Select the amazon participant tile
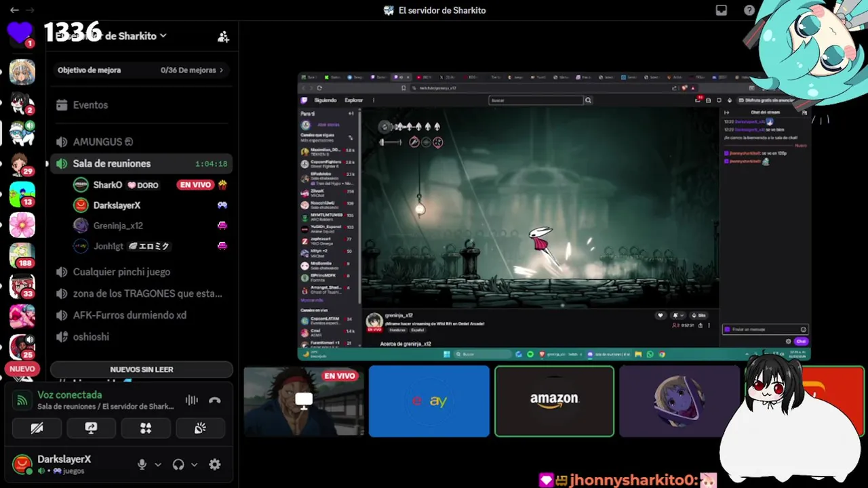Viewport: 868px width, 488px height. 554,401
